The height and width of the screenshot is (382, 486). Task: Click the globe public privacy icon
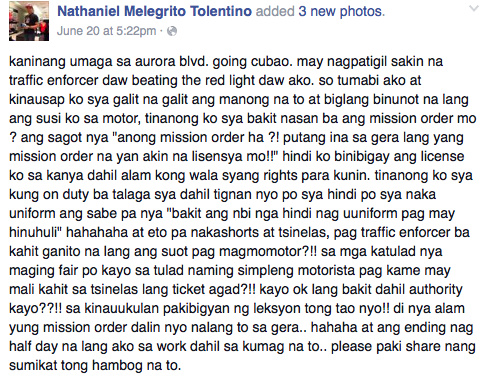[172, 31]
